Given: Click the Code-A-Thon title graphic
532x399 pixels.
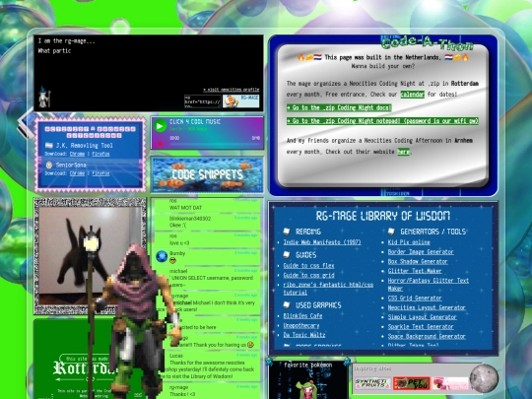Looking at the screenshot, I should point(427,43).
